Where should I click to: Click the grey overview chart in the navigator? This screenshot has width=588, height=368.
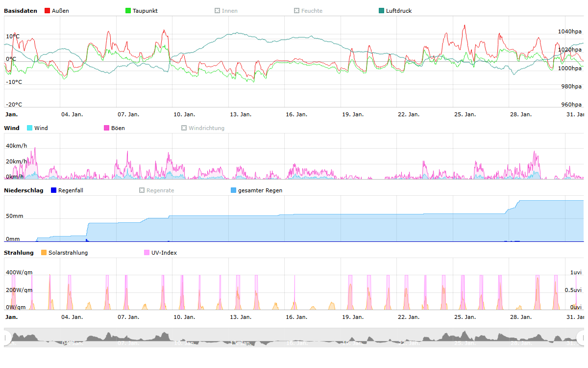[294, 338]
